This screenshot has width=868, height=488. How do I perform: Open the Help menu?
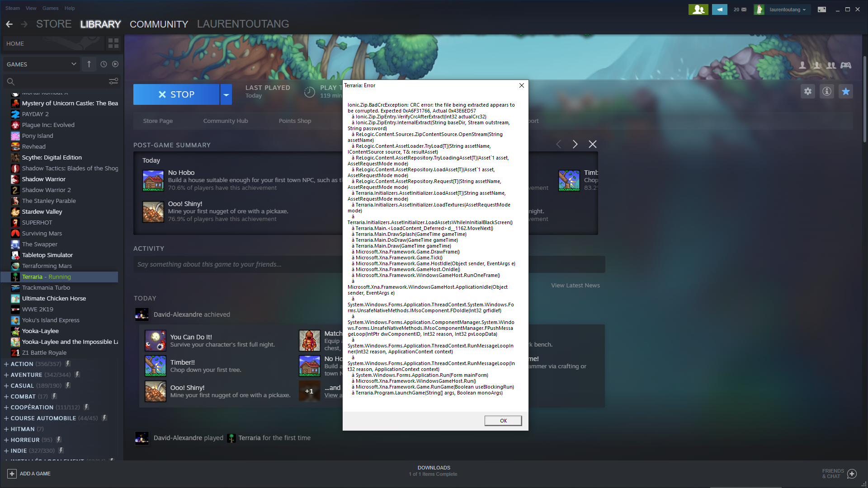70,8
